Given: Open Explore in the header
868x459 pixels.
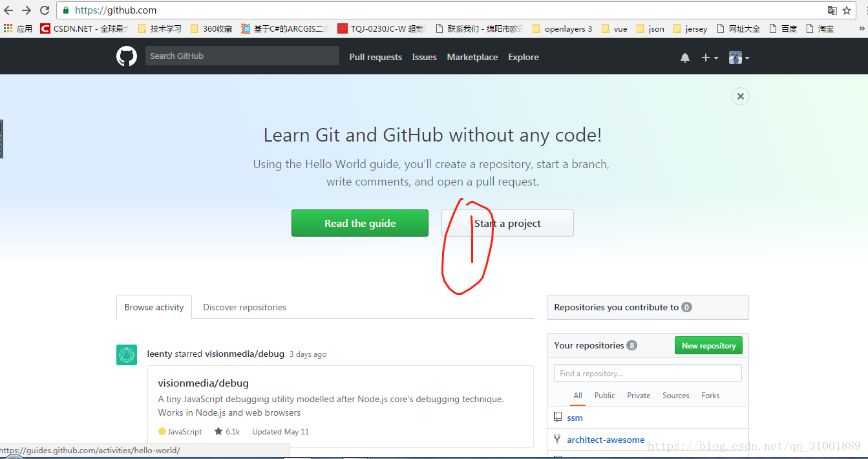Looking at the screenshot, I should pyautogui.click(x=524, y=57).
